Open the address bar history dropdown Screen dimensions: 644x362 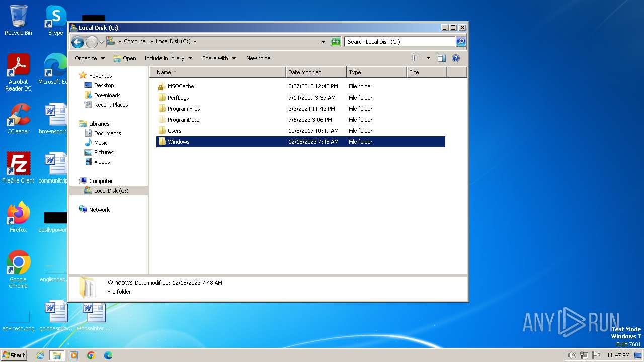[x=323, y=42]
